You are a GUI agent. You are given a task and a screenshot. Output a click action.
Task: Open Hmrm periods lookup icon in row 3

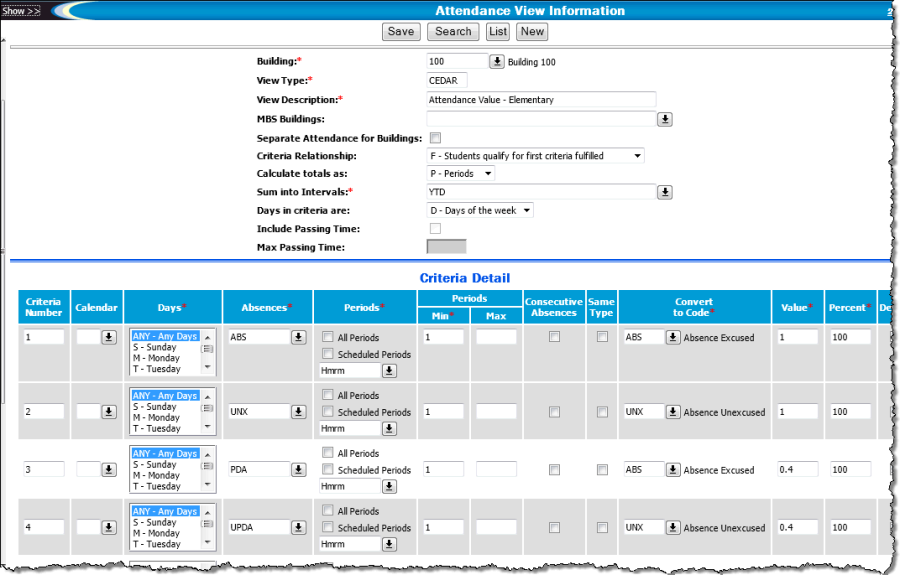(389, 486)
